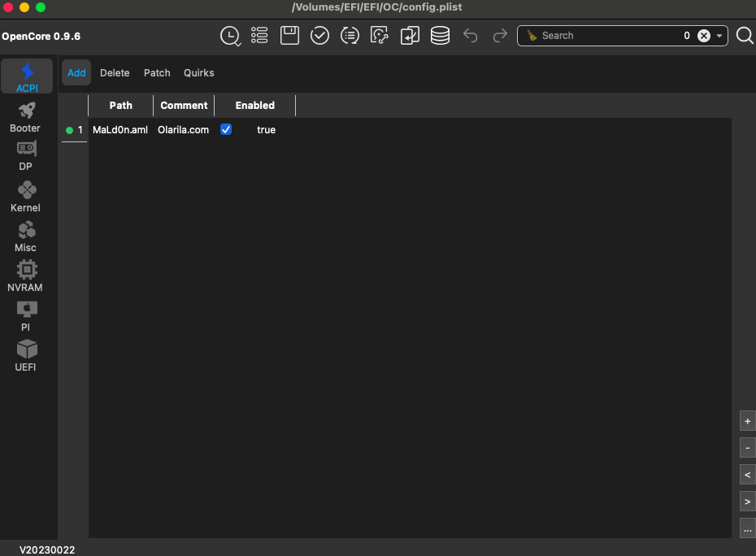Open the Booter section
756x556 pixels.
(x=25, y=117)
